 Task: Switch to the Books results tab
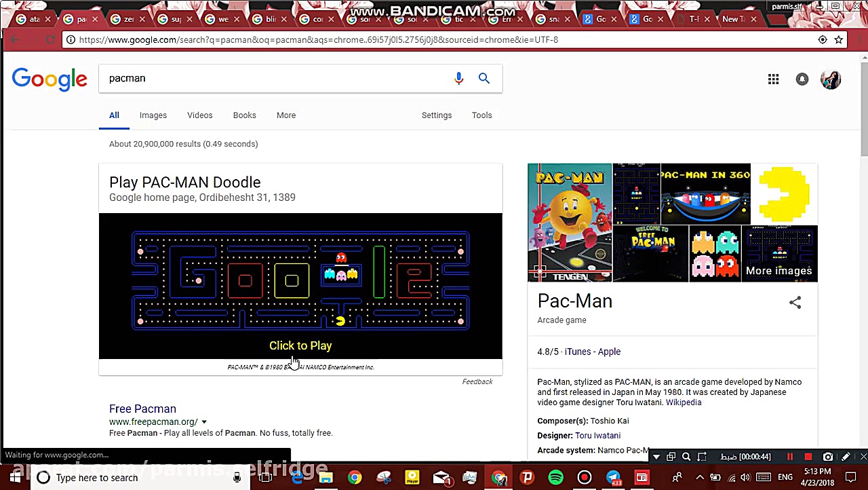(245, 115)
